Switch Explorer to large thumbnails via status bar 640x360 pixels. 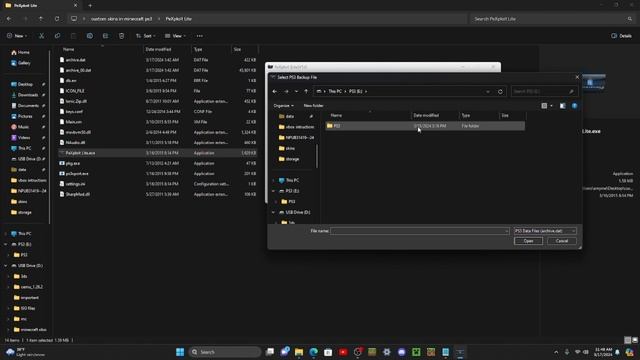pos(635,340)
